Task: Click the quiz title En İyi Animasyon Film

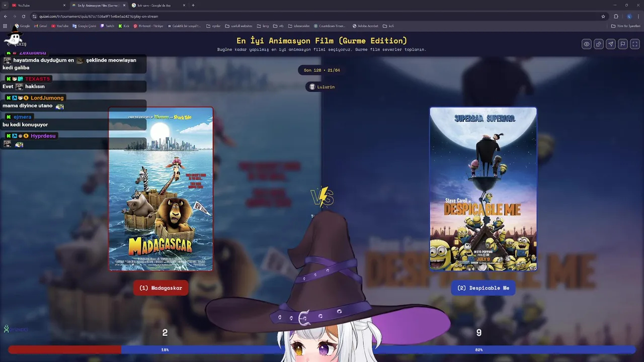Action: click(322, 41)
